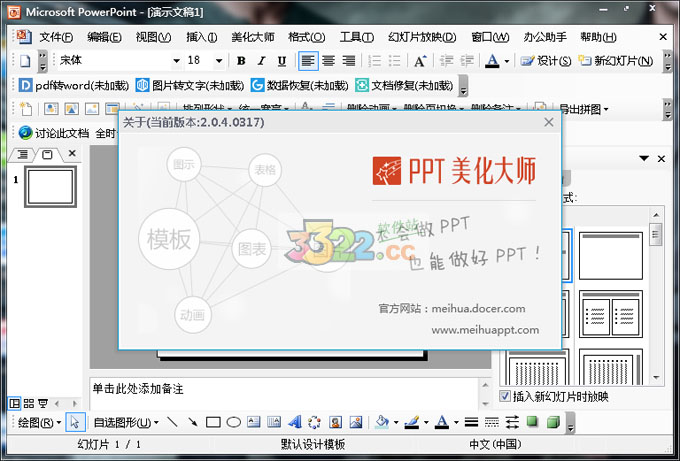Center align the text
The image size is (680, 461).
pyautogui.click(x=328, y=61)
